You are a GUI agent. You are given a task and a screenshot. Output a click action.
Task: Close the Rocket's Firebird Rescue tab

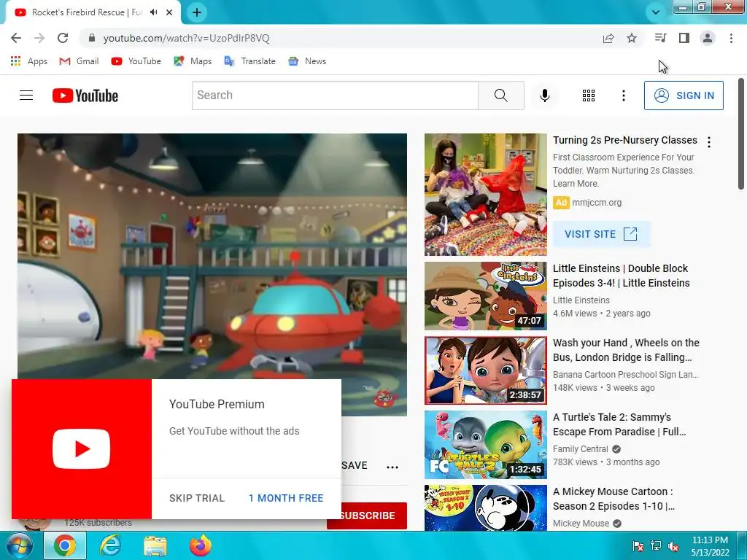(169, 12)
